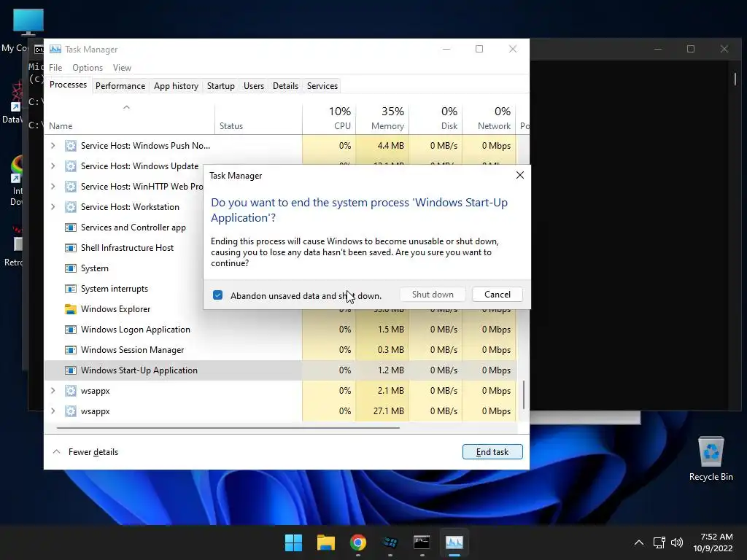This screenshot has height=560, width=747.
Task: Click the Windows Session Manager icon
Action: [x=71, y=350]
